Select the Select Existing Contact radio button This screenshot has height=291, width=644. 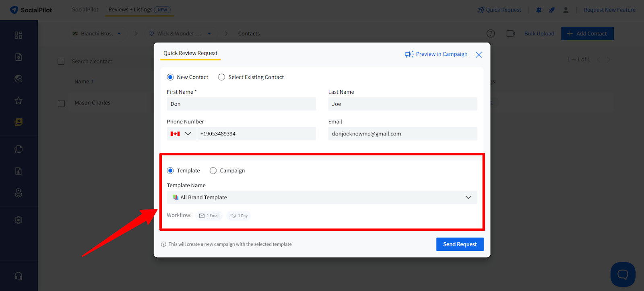coord(221,77)
